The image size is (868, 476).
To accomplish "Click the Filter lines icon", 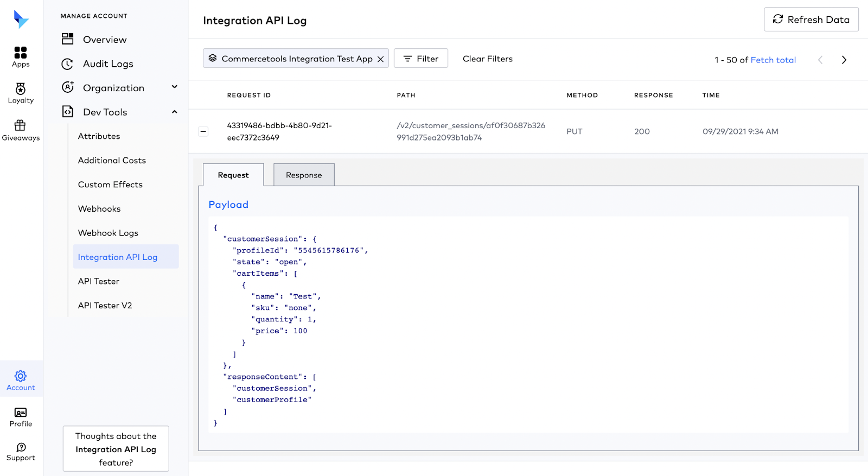I will pos(407,59).
